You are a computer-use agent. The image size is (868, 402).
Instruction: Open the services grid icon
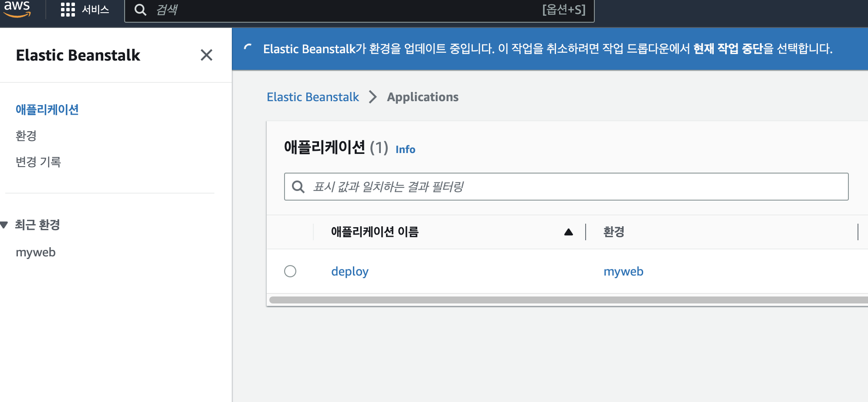click(x=68, y=10)
